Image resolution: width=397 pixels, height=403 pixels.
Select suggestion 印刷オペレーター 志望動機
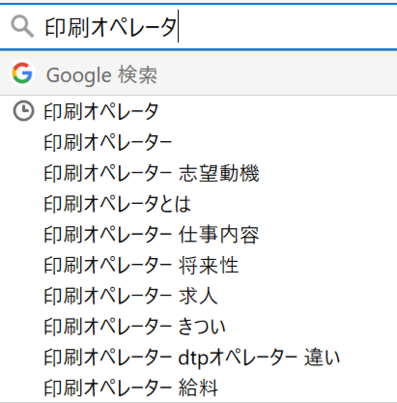tap(198, 173)
